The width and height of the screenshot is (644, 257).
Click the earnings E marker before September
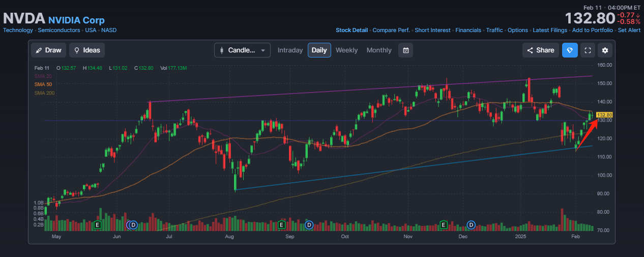281,224
